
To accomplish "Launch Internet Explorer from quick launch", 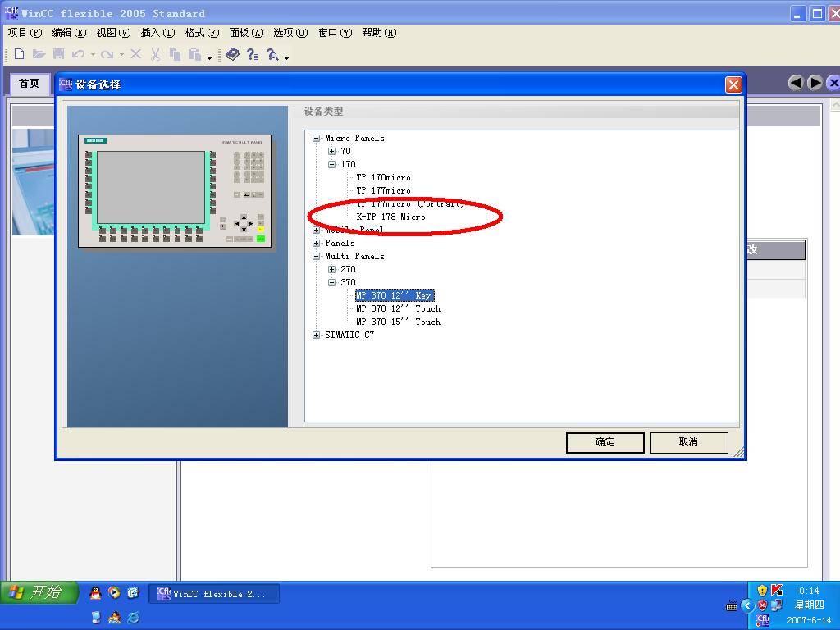I will tap(134, 618).
